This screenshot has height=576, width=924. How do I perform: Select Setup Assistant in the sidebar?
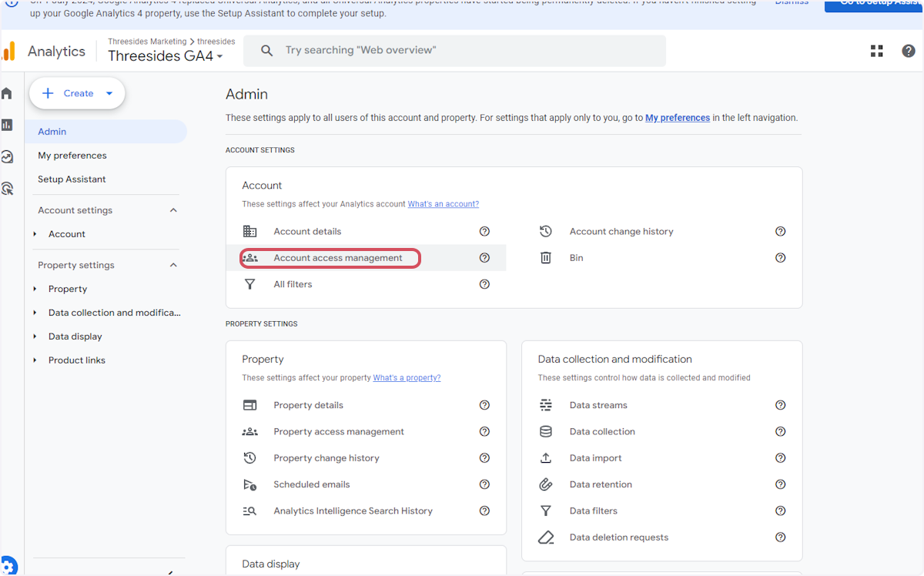pyautogui.click(x=72, y=179)
